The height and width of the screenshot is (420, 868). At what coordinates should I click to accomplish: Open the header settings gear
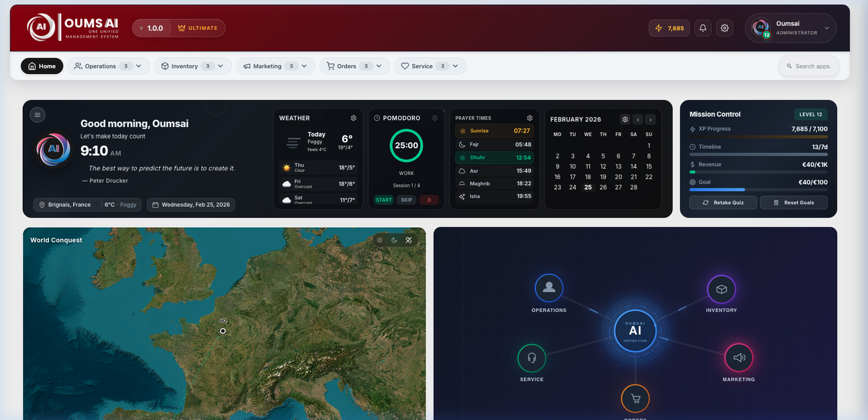tap(725, 28)
